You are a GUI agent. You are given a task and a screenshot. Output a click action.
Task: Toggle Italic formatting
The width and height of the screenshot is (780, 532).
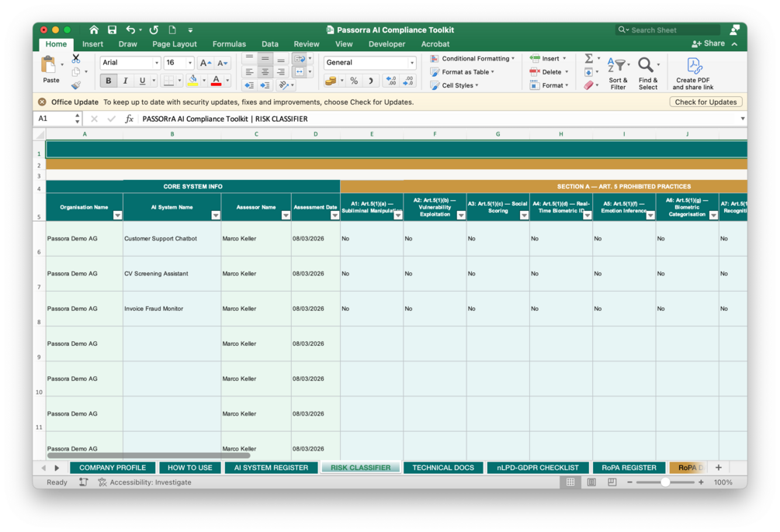pyautogui.click(x=126, y=81)
